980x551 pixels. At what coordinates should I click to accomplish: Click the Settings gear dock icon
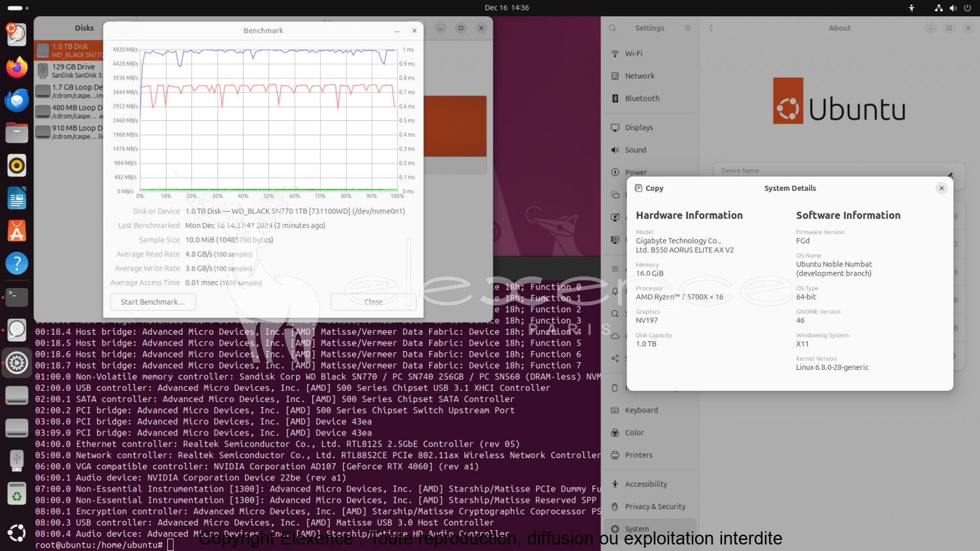pos(17,362)
